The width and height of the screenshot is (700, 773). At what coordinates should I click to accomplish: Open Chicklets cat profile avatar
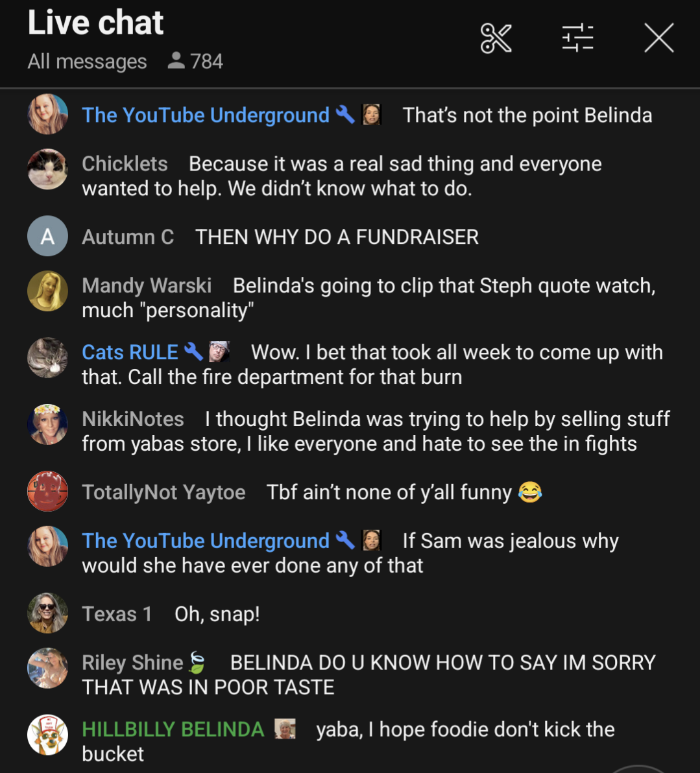(47, 169)
